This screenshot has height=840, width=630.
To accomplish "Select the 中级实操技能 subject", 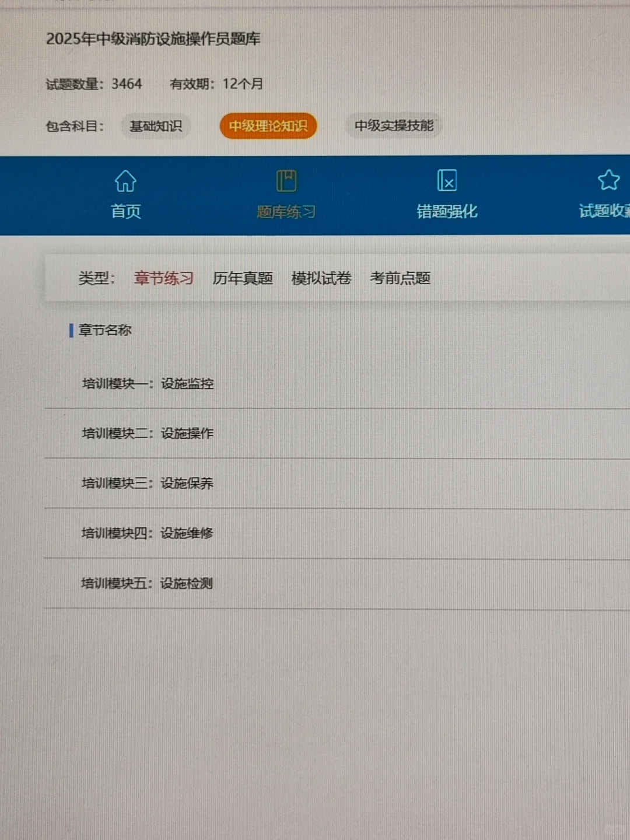I will [394, 125].
